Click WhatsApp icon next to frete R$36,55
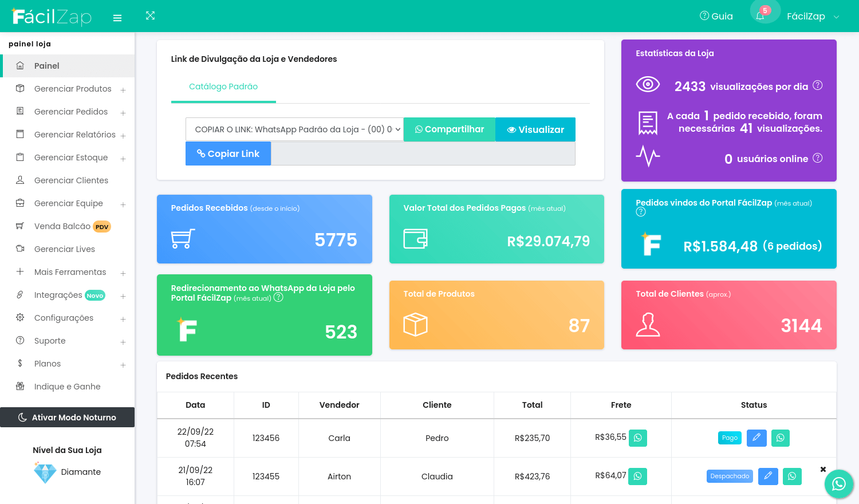Screen dimensions: 859x504 tap(638, 438)
